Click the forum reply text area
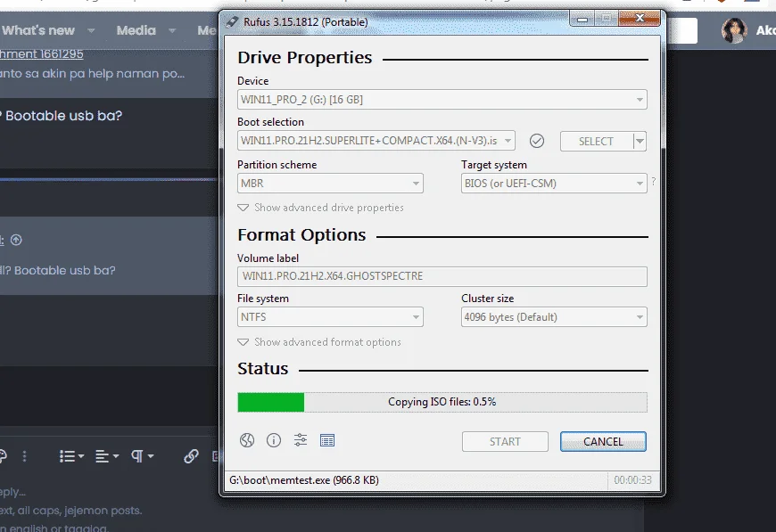The width and height of the screenshot is (776, 532). 109,509
